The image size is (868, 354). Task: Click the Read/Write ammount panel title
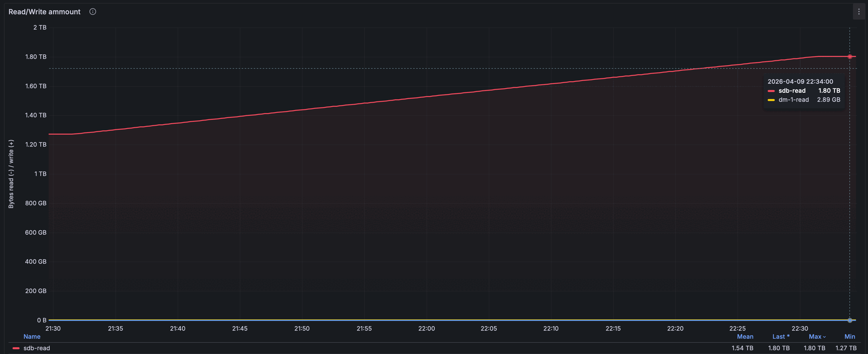[44, 12]
